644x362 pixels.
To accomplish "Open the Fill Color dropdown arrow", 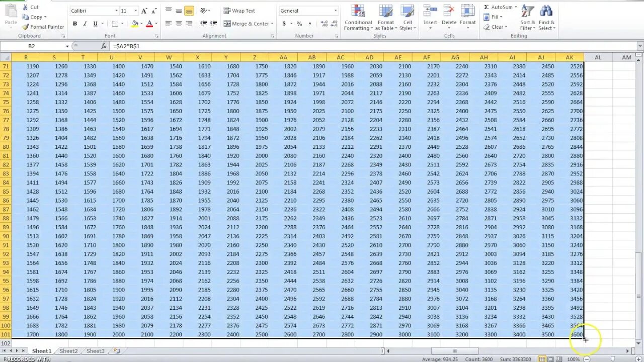I will 141,23.
